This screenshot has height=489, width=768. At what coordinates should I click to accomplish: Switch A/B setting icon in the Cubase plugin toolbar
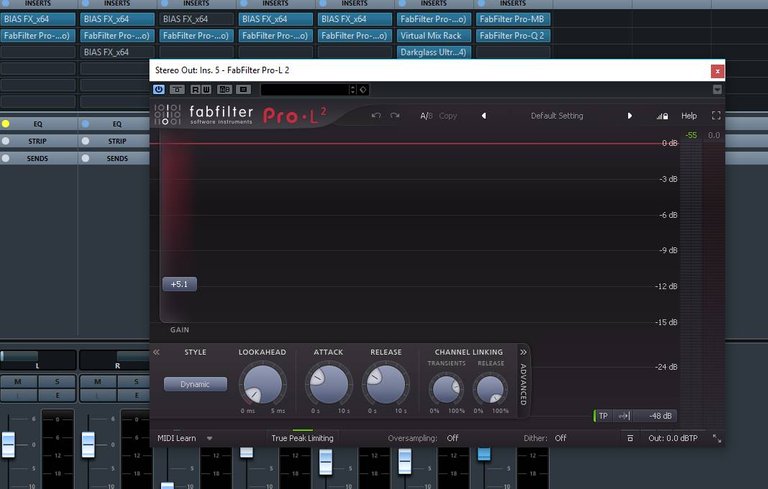click(x=225, y=89)
